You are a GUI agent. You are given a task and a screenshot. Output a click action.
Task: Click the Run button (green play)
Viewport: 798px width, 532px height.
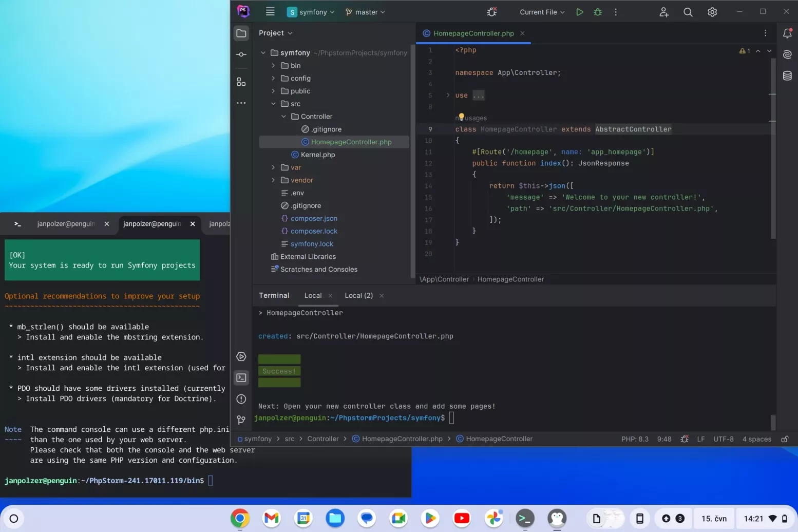point(580,12)
